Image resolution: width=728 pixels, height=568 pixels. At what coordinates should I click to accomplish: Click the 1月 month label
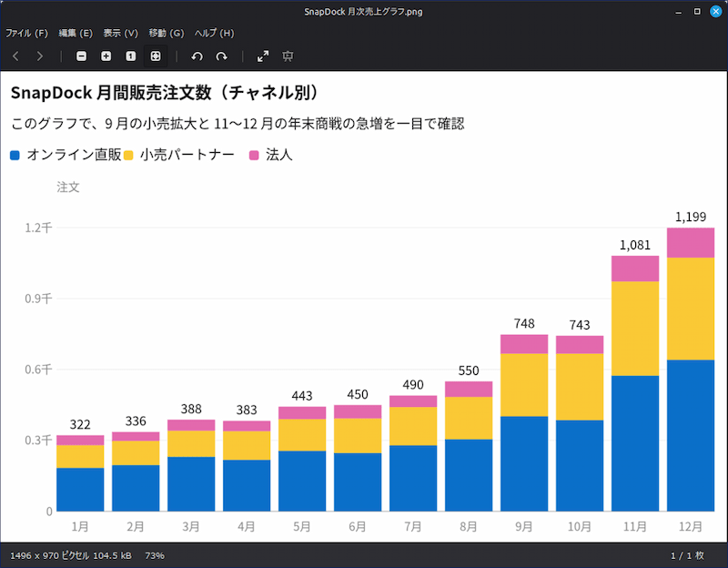point(80,527)
